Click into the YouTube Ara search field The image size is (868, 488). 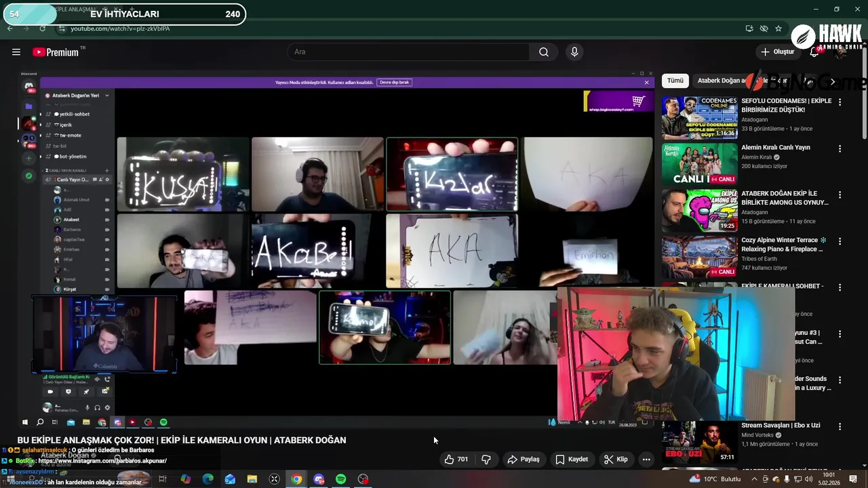408,52
